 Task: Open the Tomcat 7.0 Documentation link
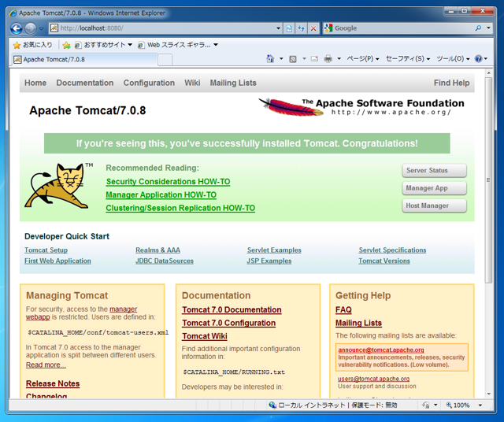pos(232,310)
